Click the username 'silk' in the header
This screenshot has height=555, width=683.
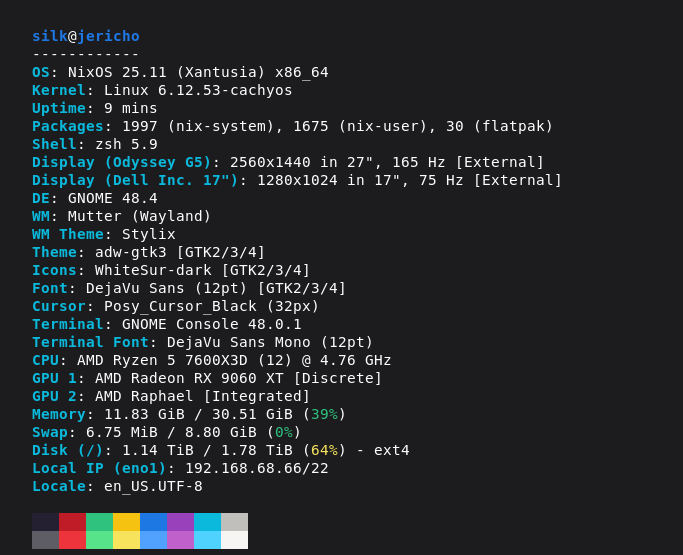[49, 36]
